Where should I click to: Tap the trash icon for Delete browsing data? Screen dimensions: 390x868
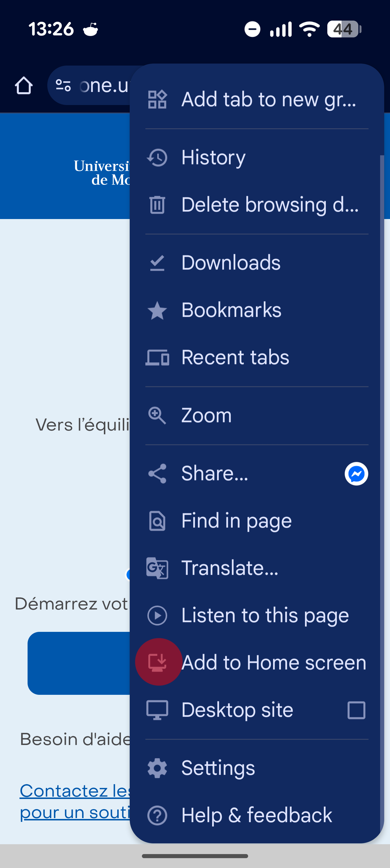(x=157, y=205)
